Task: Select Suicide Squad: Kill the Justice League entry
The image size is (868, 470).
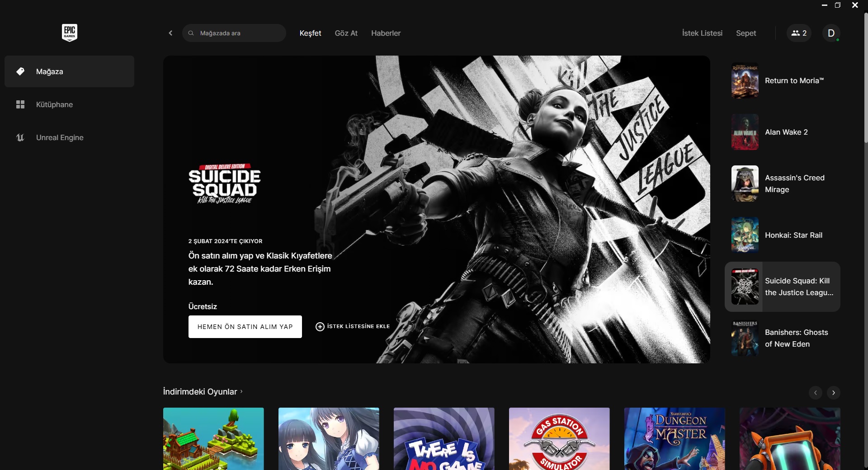Action: pyautogui.click(x=783, y=287)
